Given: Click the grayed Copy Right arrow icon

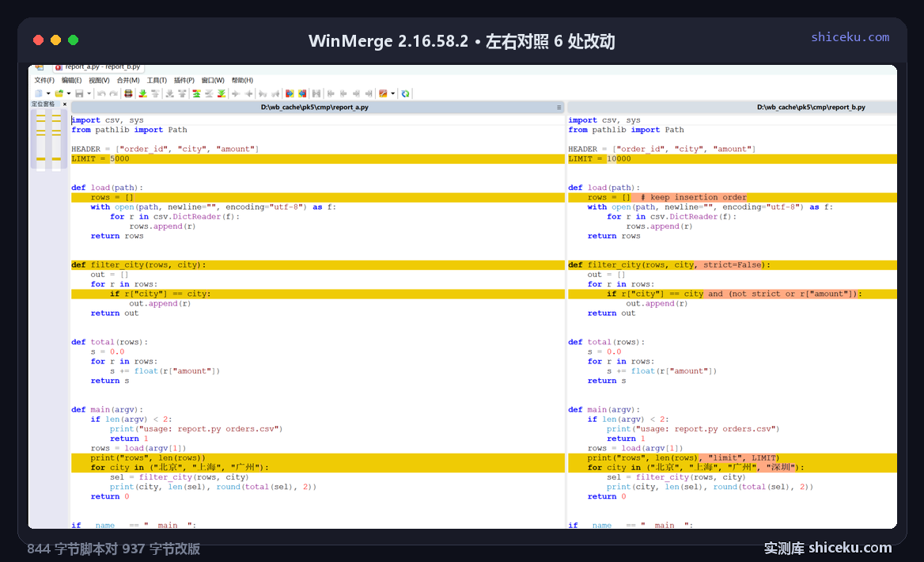Looking at the screenshot, I should coord(235,93).
